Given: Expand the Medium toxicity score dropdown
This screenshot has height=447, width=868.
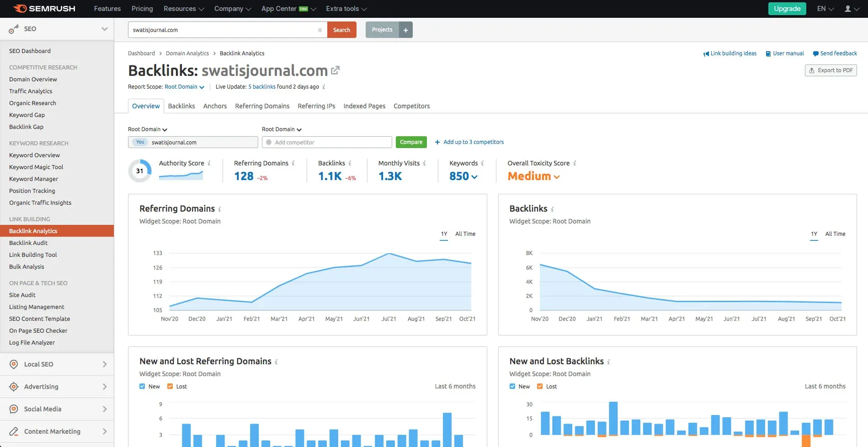Looking at the screenshot, I should [534, 176].
